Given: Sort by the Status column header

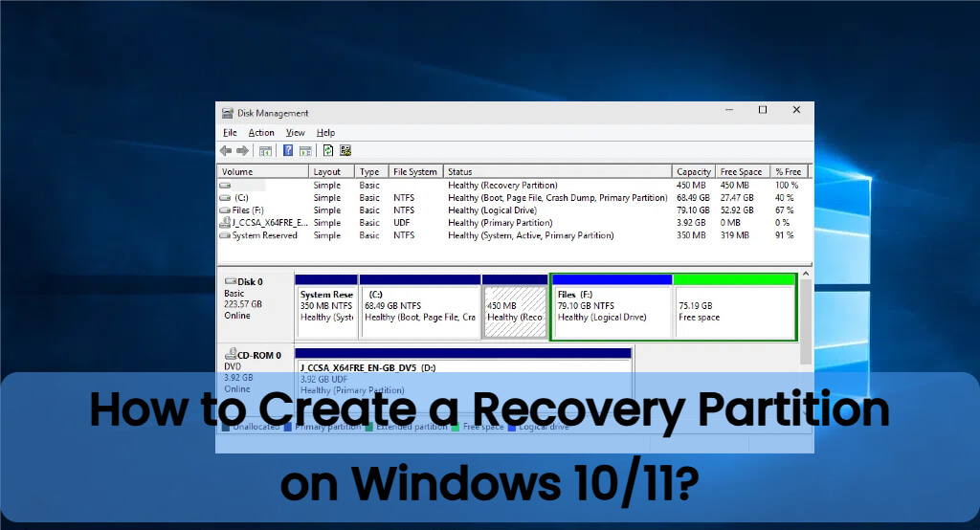Looking at the screenshot, I should pyautogui.click(x=558, y=172).
